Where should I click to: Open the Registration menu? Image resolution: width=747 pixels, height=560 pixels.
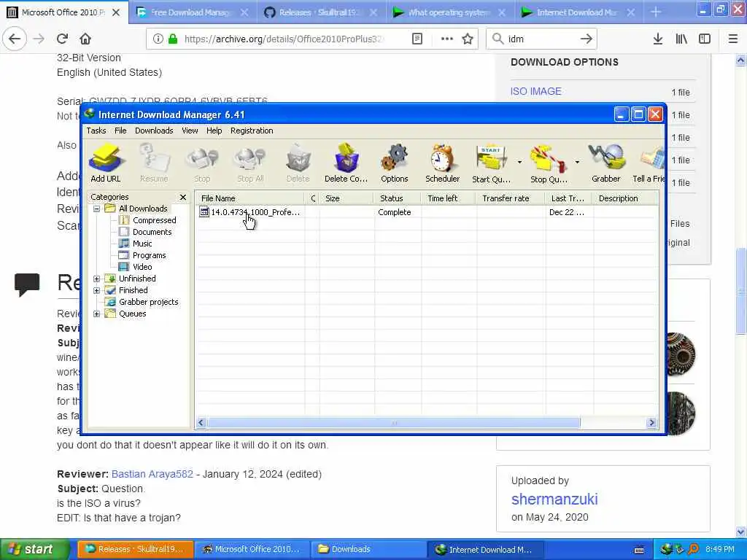252,131
